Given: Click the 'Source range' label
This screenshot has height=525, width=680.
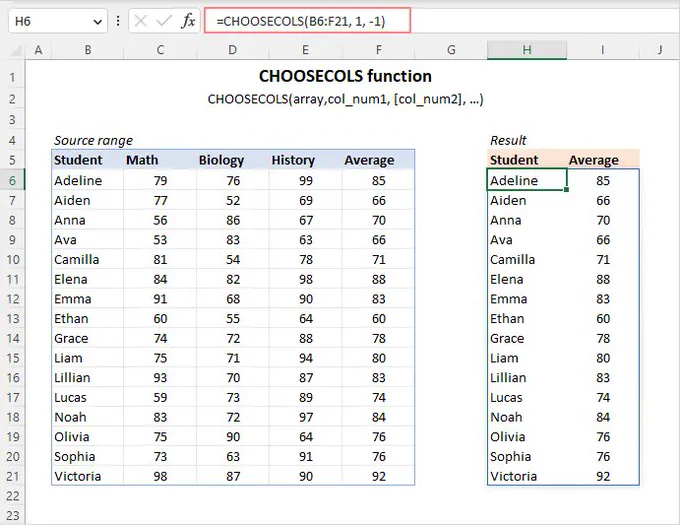Looking at the screenshot, I should point(93,140).
